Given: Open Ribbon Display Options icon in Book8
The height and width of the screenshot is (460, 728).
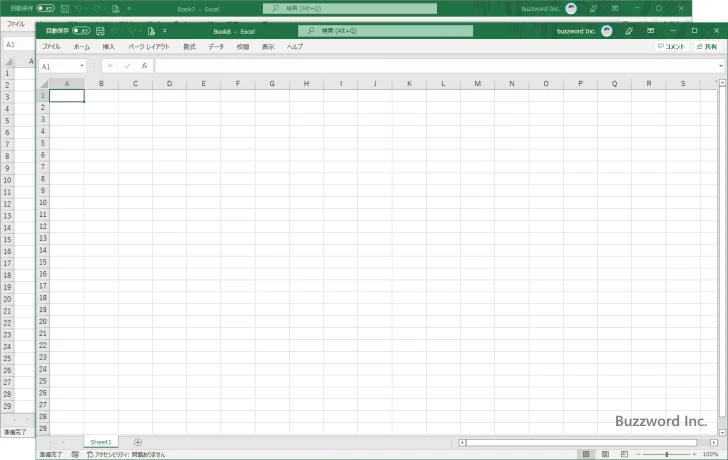Looking at the screenshot, I should point(650,31).
